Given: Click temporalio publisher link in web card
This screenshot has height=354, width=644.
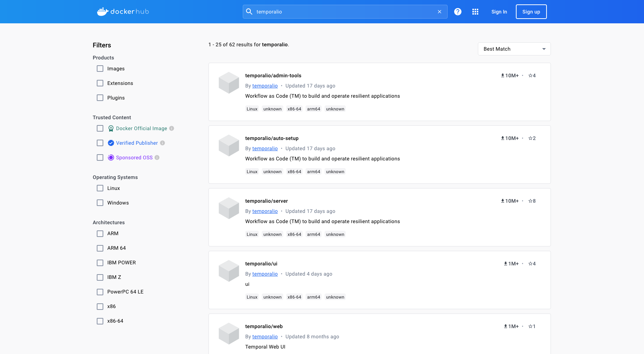Looking at the screenshot, I should point(265,337).
